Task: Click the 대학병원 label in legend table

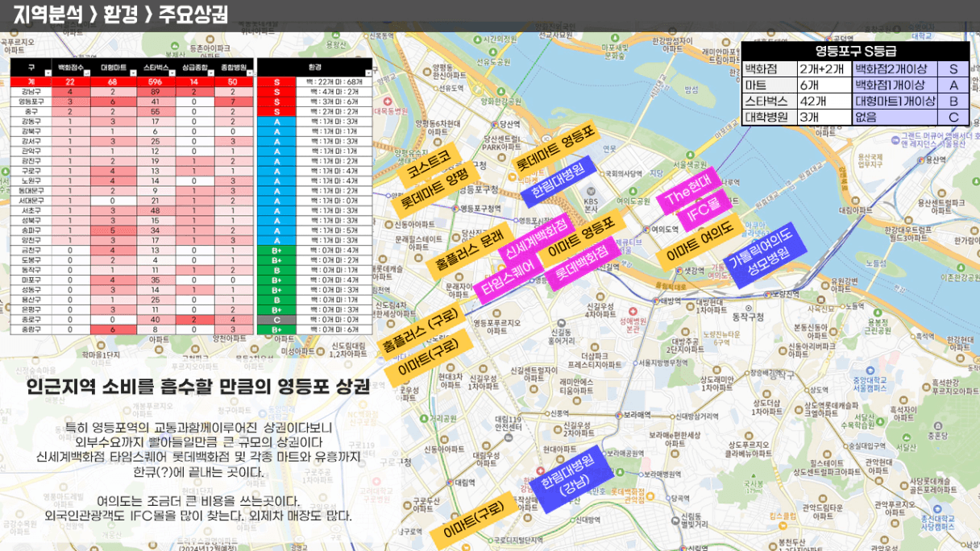Action: click(x=770, y=118)
